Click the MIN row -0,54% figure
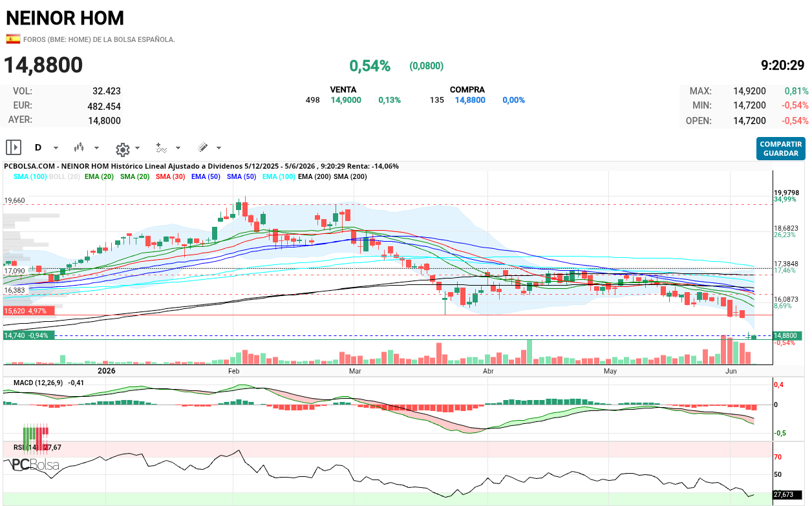 796,105
